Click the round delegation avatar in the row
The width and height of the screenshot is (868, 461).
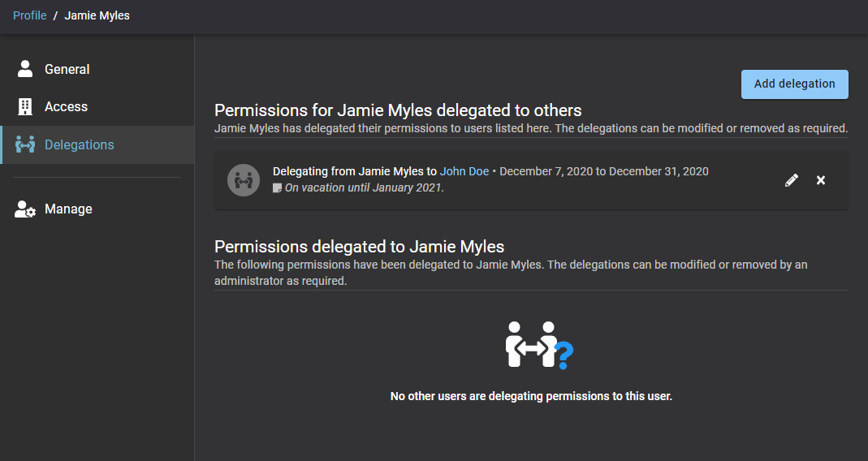coord(243,180)
